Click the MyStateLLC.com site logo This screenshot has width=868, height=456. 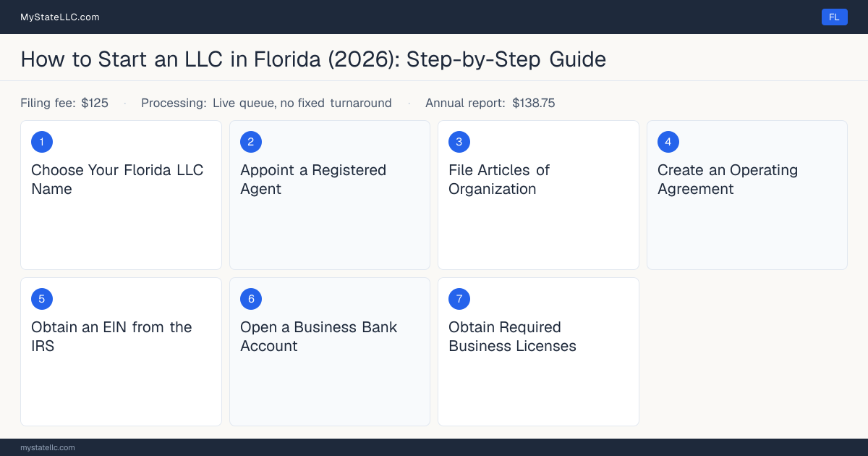[x=60, y=17]
